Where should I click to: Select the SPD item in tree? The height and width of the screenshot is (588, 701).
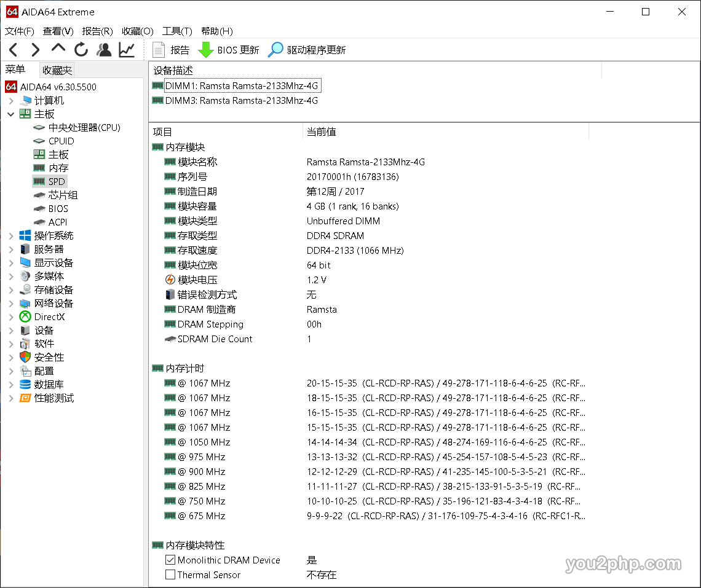tap(50, 181)
